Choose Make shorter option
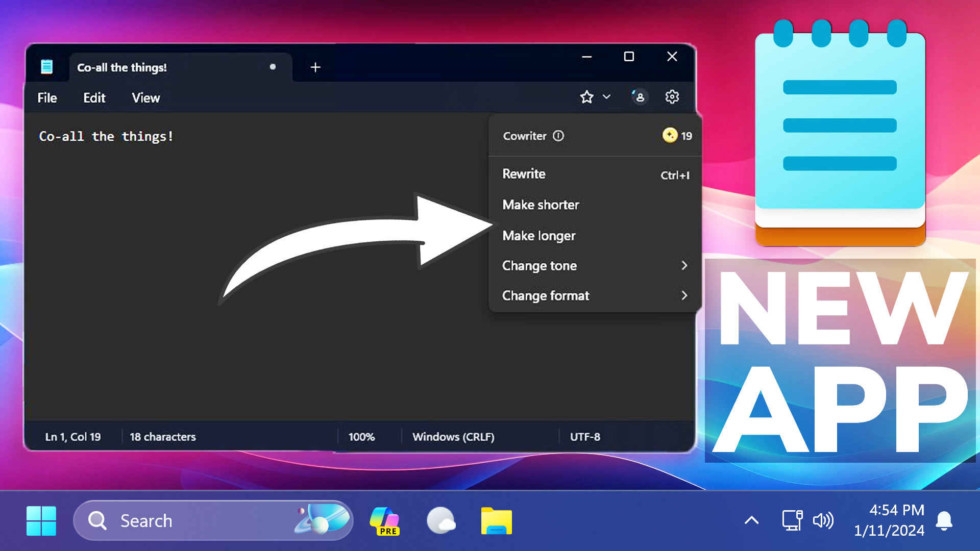980x551 pixels. [x=595, y=205]
